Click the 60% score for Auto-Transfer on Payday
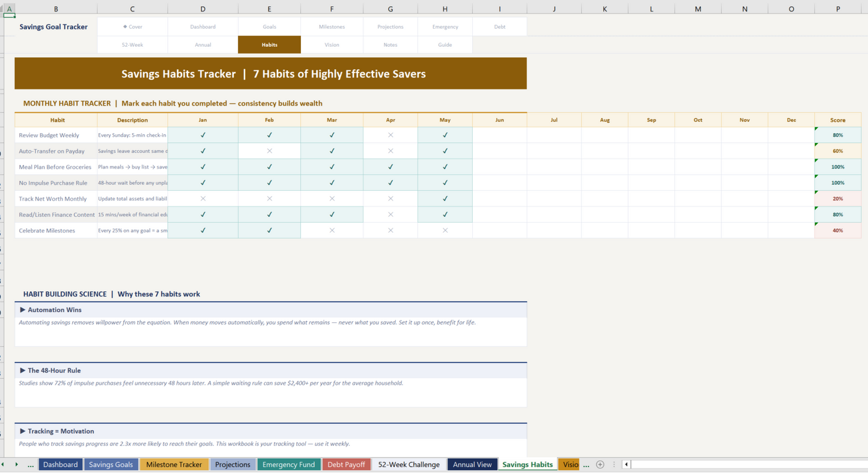This screenshot has width=868, height=473. (x=838, y=151)
